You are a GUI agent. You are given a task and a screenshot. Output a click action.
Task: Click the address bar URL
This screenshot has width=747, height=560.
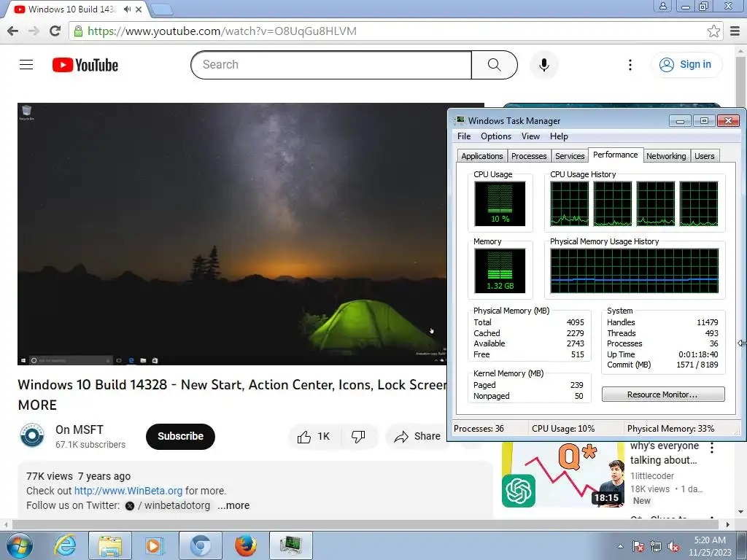(222, 31)
